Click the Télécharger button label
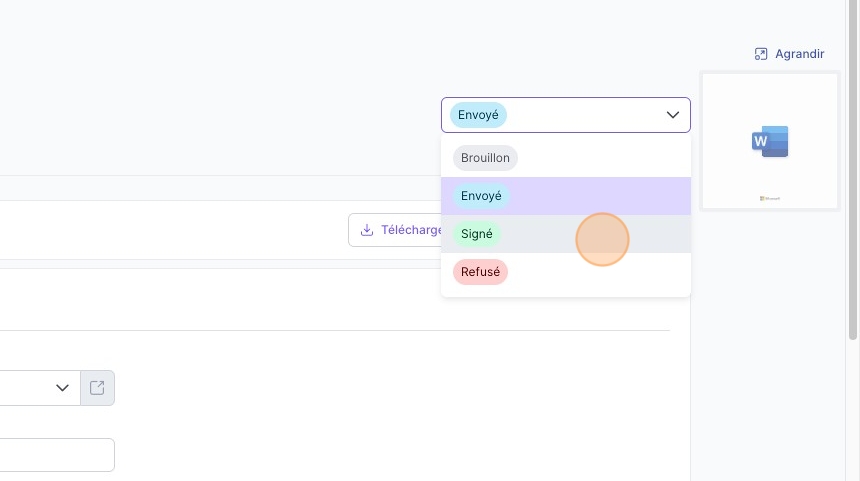The width and height of the screenshot is (860, 481). click(x=412, y=230)
